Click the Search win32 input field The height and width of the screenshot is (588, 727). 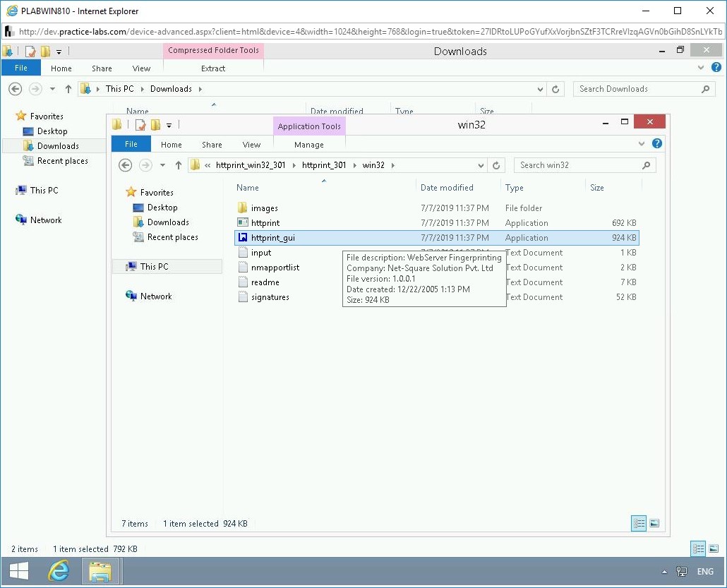(579, 165)
